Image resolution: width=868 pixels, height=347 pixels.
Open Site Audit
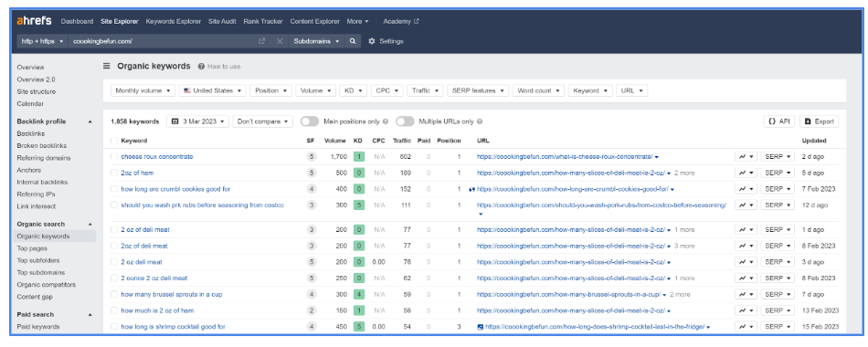pyautogui.click(x=223, y=21)
